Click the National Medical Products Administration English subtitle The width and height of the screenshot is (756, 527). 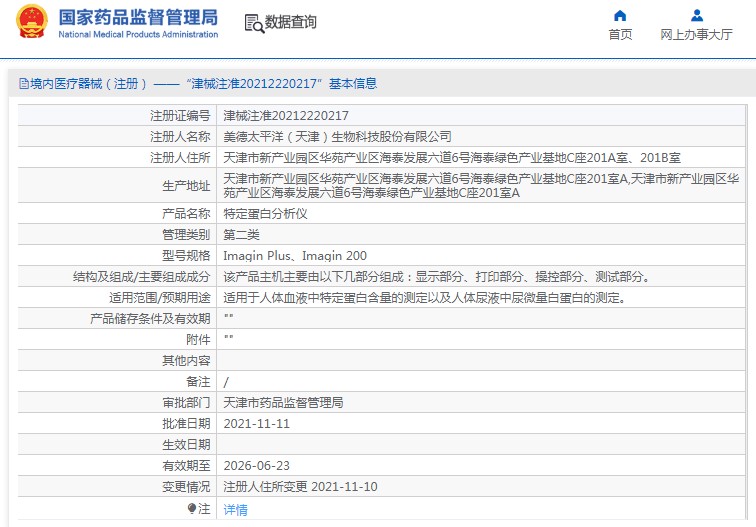click(x=138, y=34)
